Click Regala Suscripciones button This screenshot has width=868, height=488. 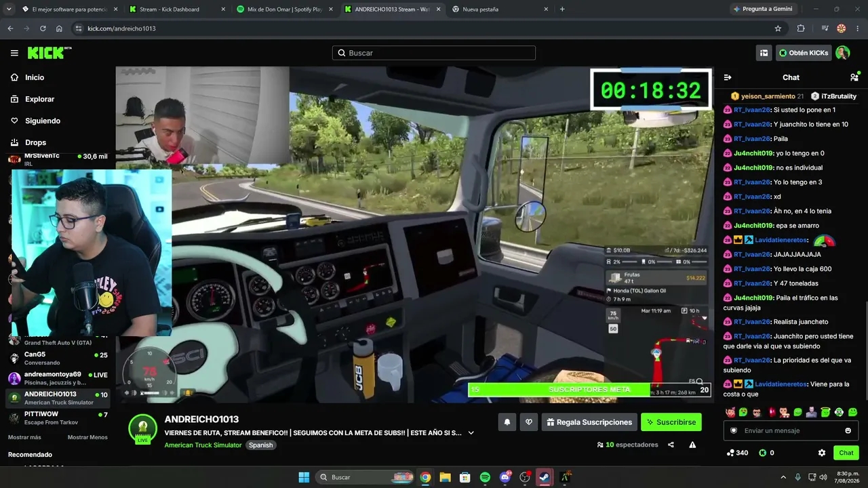click(x=589, y=422)
